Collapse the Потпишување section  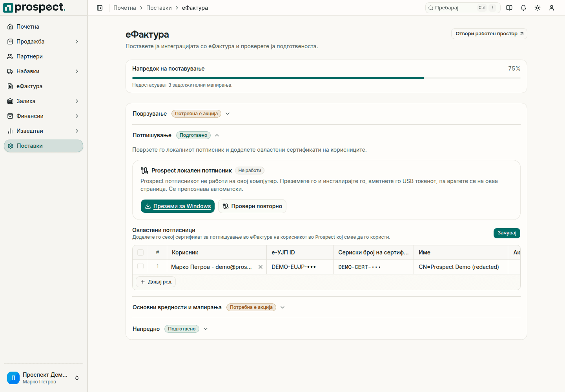[217, 135]
